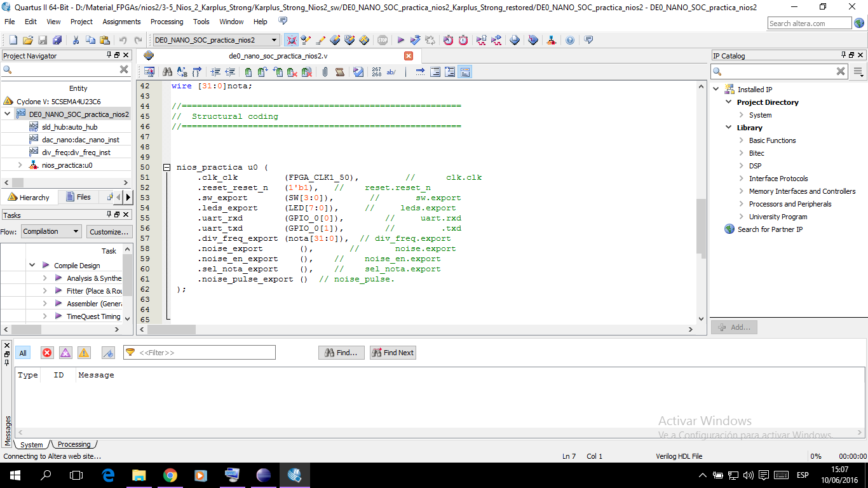This screenshot has width=868, height=488.
Task: Close the de0_nano_soc_practica_nios2.v tab
Action: [409, 56]
